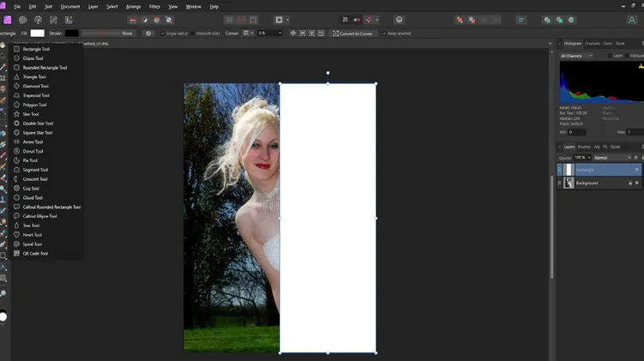The height and width of the screenshot is (361, 644).
Task: Click the alignment options icon in toolbar
Action: [521, 20]
